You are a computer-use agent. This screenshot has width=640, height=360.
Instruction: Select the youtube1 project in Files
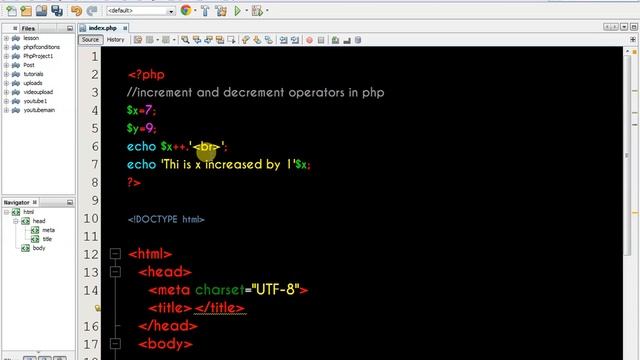point(35,101)
